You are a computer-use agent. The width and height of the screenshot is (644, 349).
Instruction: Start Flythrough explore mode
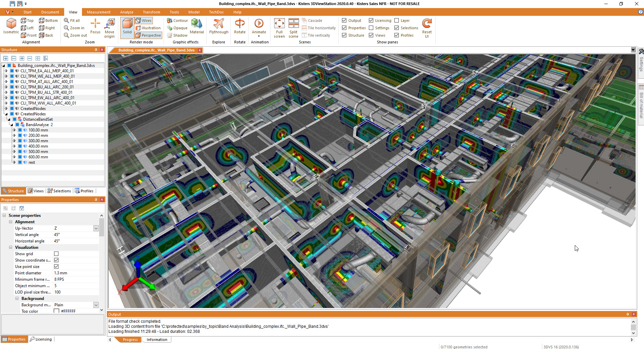tap(219, 26)
